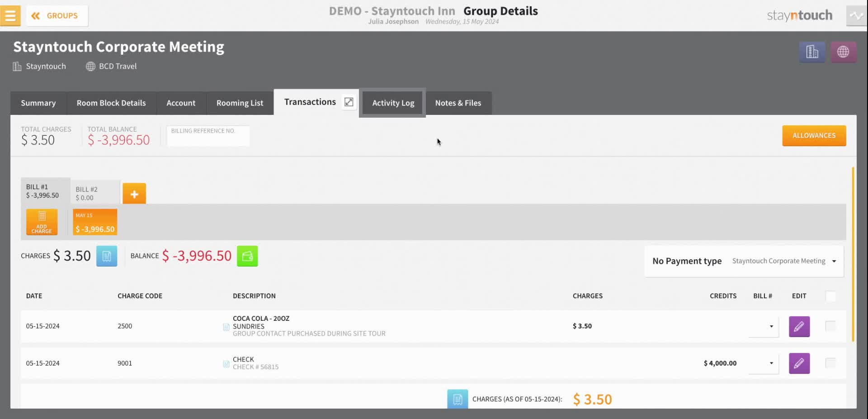The width and height of the screenshot is (868, 419).
Task: Check the Coca Cola row checkbox
Action: [x=830, y=326]
